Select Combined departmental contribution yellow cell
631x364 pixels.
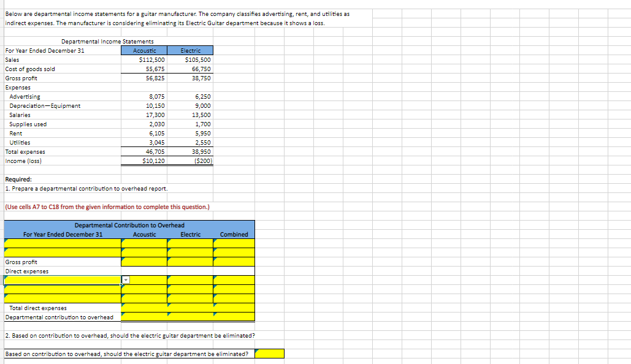234,317
